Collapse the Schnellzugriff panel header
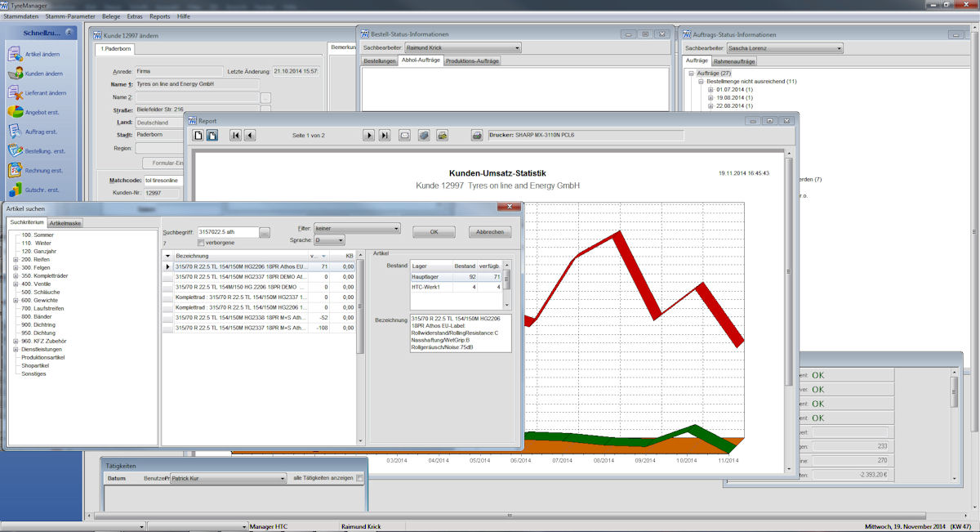The height and width of the screenshot is (532, 980). 69,33
